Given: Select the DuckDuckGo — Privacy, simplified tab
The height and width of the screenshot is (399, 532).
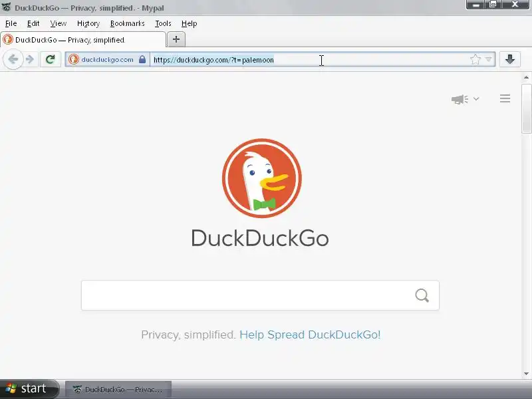Looking at the screenshot, I should pos(83,40).
